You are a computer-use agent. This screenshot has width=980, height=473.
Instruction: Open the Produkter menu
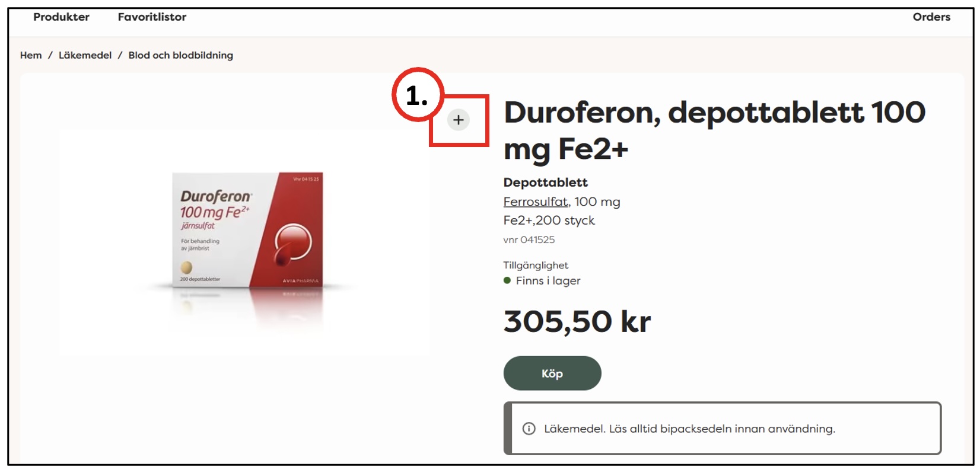point(61,17)
